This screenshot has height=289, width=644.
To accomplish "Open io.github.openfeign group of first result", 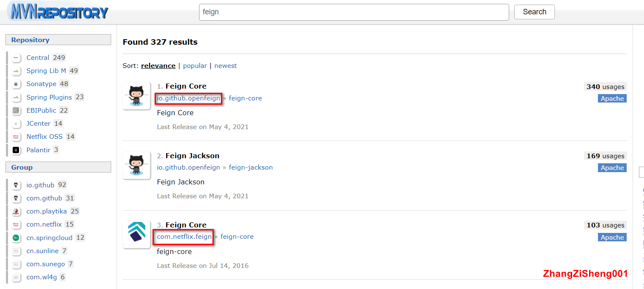I will click(188, 98).
